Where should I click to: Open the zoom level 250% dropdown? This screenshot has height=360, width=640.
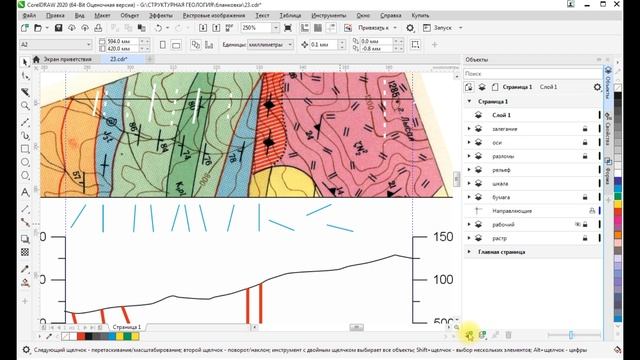coord(276,28)
